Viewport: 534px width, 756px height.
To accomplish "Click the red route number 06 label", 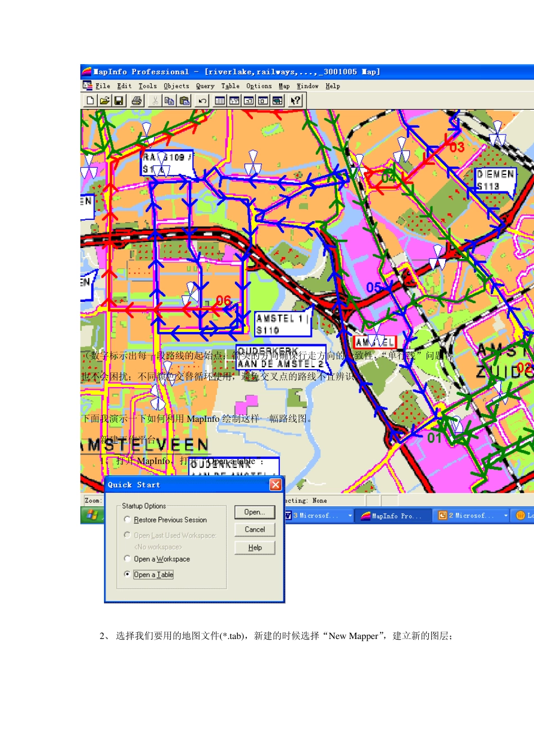I will point(224,301).
